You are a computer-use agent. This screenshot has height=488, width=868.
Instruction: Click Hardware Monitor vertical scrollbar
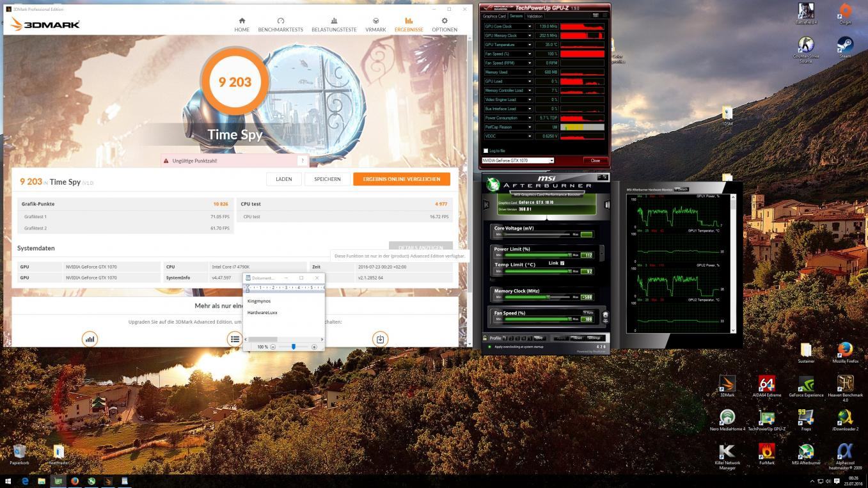(x=733, y=262)
